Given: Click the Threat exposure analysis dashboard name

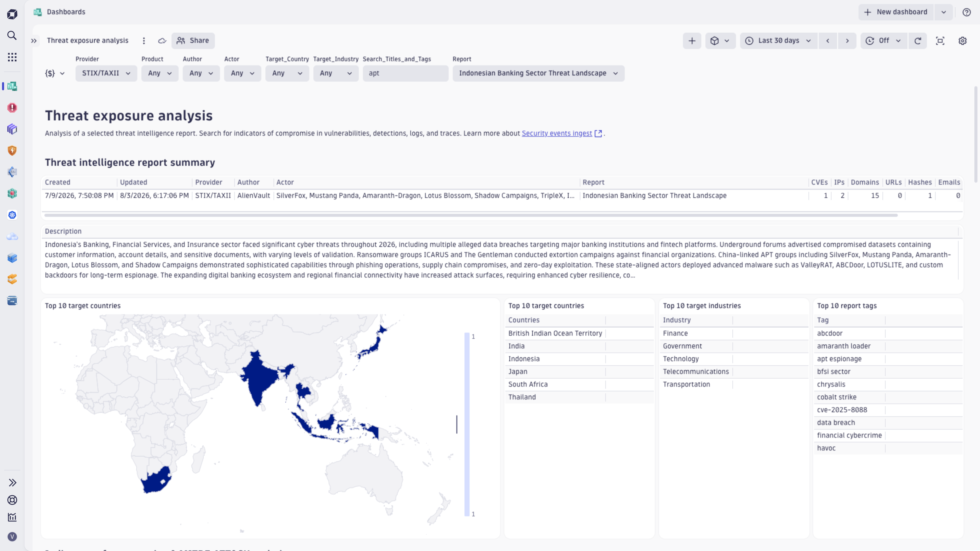Looking at the screenshot, I should [88, 41].
